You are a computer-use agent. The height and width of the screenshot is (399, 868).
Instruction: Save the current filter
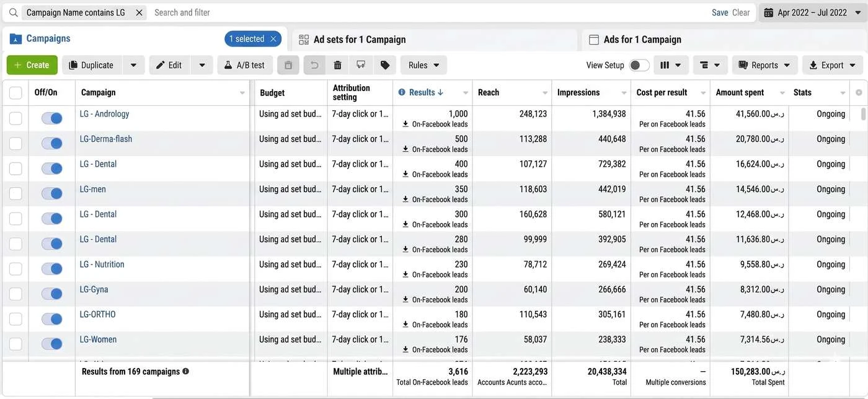point(720,12)
